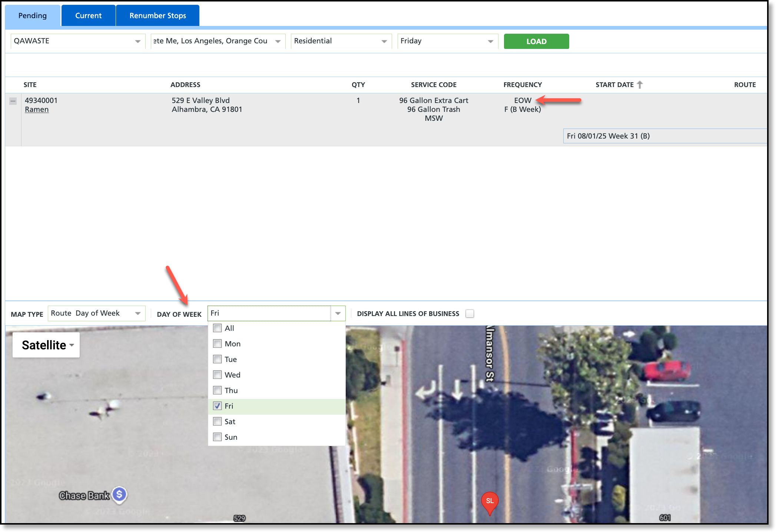Click the Friday dropdown arrow
The width and height of the screenshot is (776, 532).
click(490, 41)
